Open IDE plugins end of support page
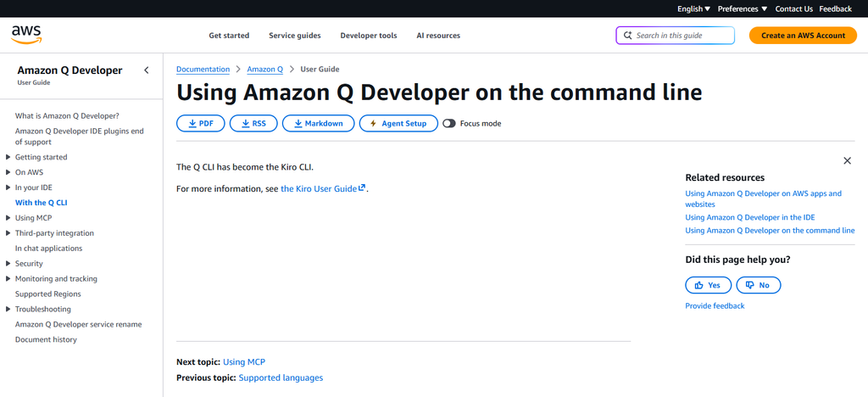 pyautogui.click(x=79, y=137)
